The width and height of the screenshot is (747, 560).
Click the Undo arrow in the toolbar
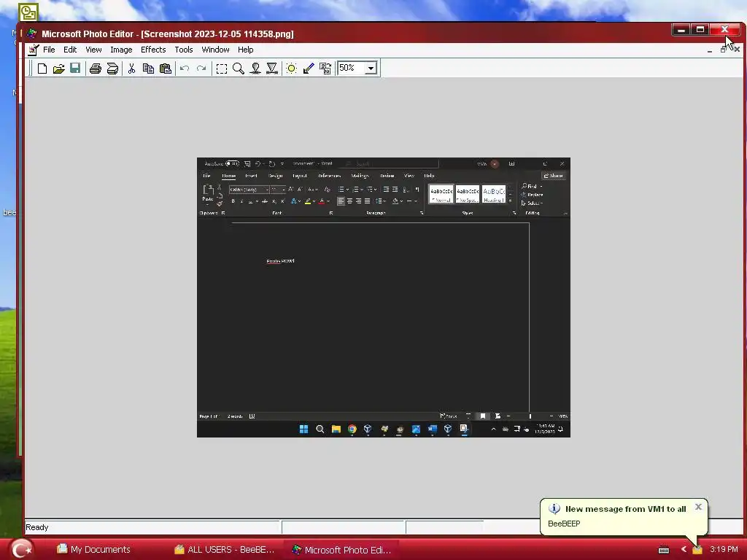point(185,69)
